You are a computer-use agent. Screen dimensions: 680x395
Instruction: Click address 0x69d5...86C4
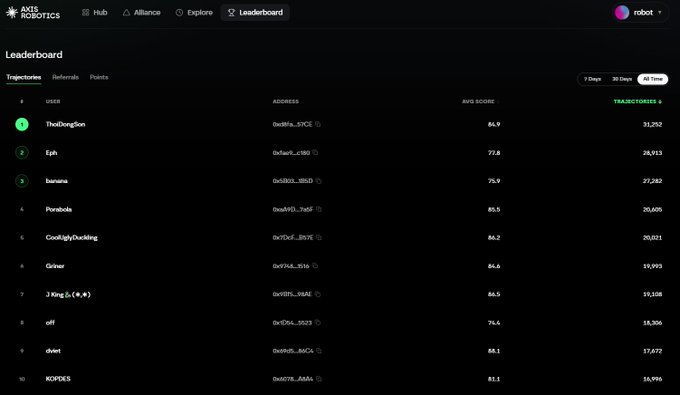293,351
